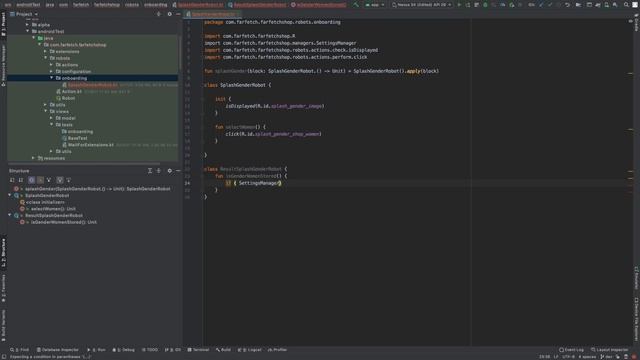Viewport: 640px width, 360px height.
Task: Open Build tool window
Action: tap(223, 350)
